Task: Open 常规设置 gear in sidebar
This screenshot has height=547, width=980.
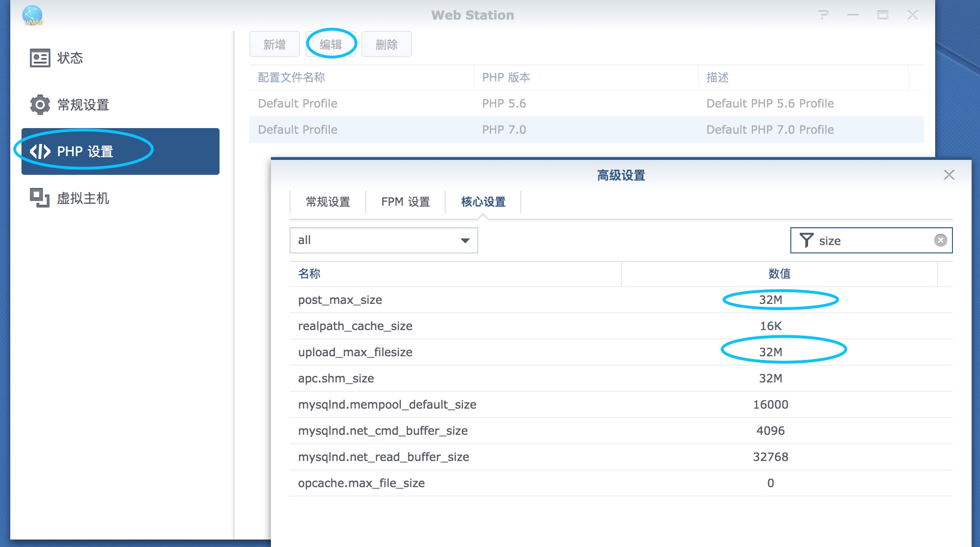Action: click(x=120, y=105)
